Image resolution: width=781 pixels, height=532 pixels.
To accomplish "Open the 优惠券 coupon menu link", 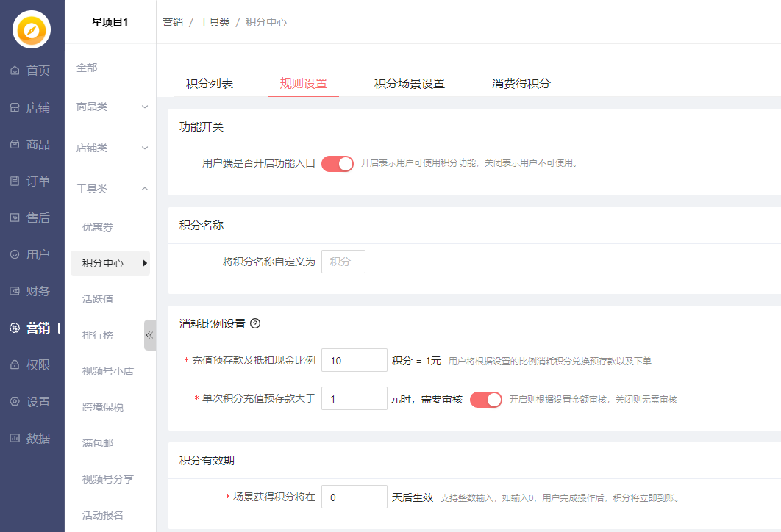I will point(98,228).
